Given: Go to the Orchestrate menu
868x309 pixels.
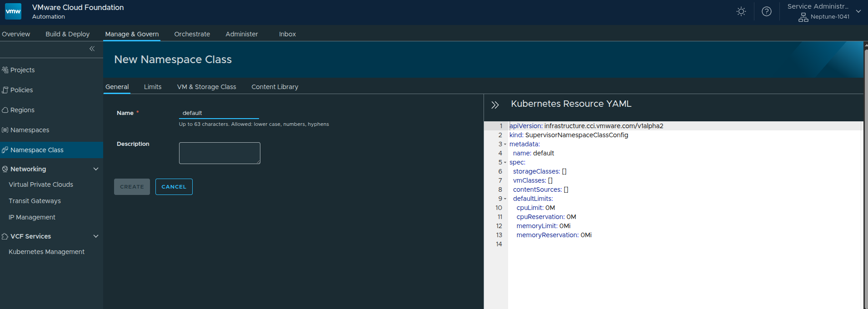Looking at the screenshot, I should [x=192, y=34].
